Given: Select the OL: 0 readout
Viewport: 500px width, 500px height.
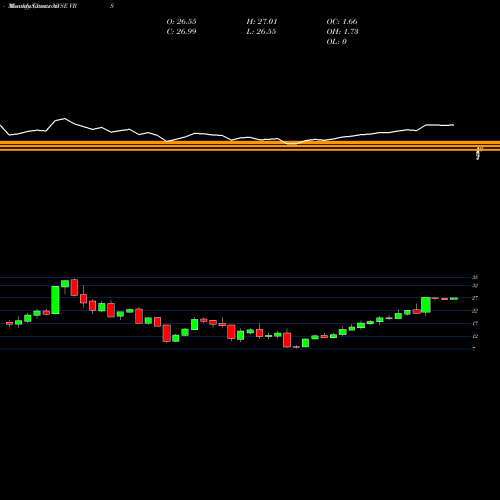Looking at the screenshot, I should [x=337, y=42].
